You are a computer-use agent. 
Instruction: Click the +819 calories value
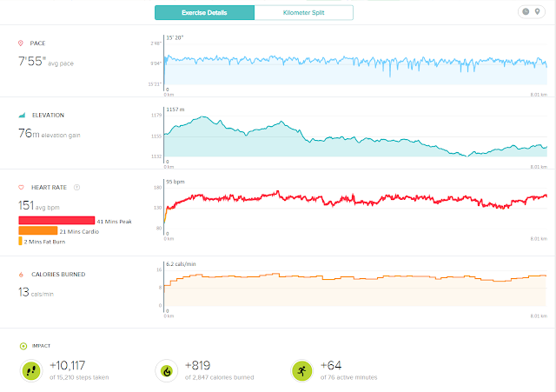198,365
